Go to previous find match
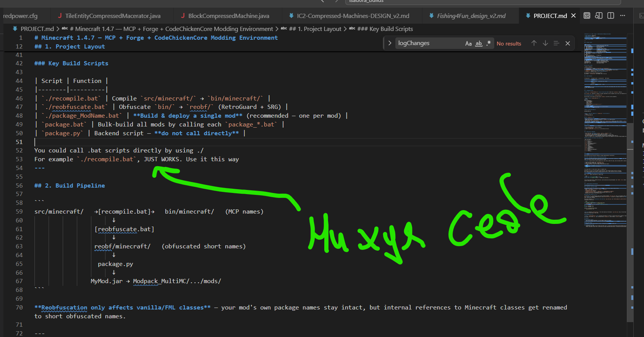 (x=534, y=43)
